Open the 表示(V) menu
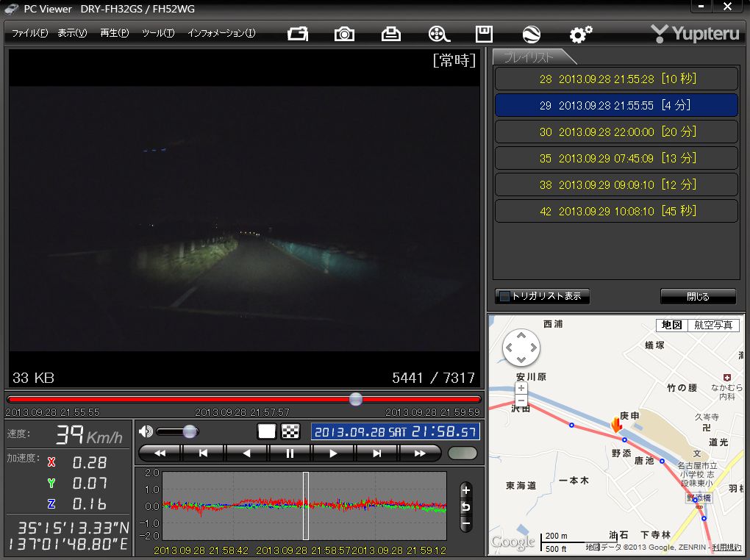This screenshot has height=560, width=750. 72,33
